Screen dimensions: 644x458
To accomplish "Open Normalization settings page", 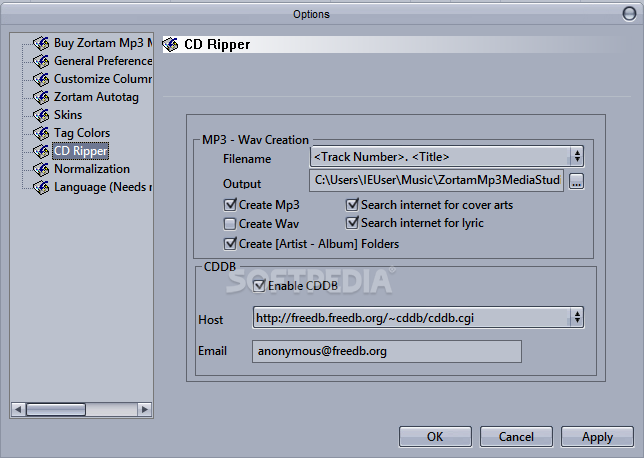I will (92, 169).
